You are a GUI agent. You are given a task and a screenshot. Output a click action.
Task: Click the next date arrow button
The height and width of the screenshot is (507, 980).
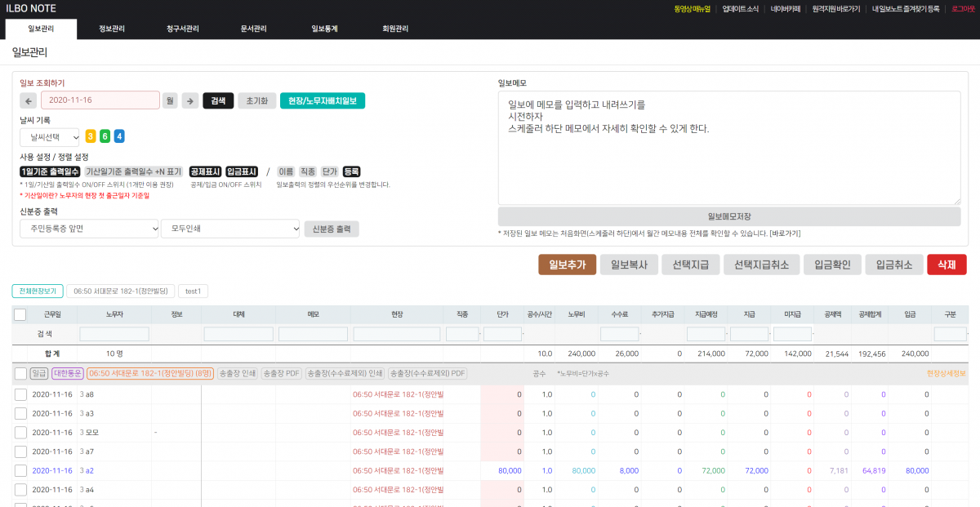(190, 100)
